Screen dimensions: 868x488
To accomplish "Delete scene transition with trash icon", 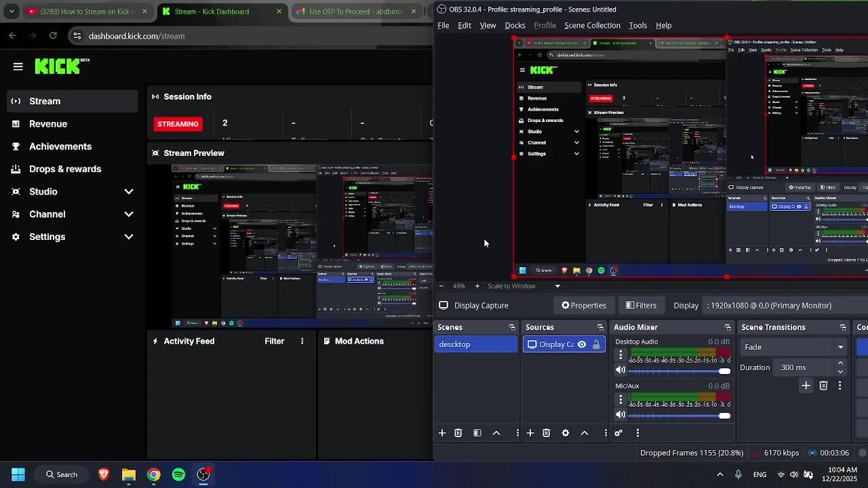I will click(823, 386).
